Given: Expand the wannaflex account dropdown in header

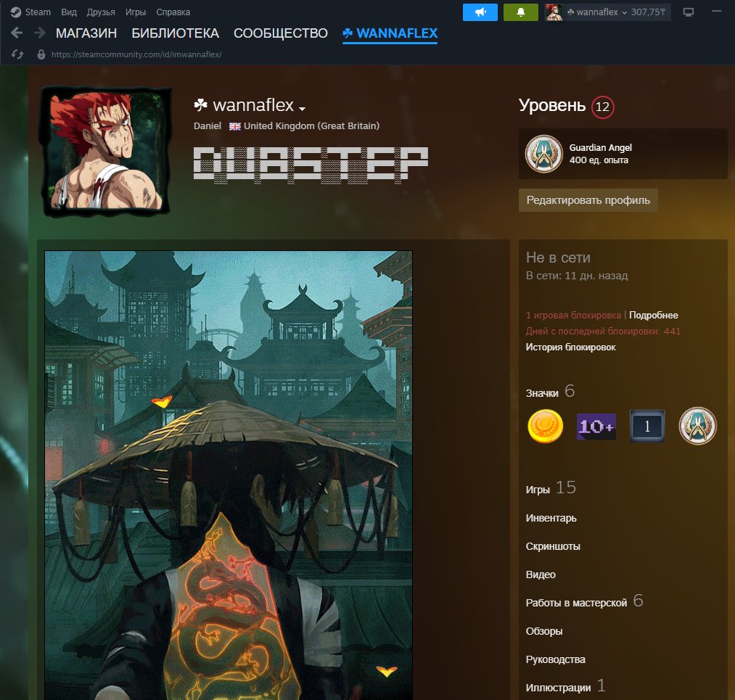Looking at the screenshot, I should pos(596,12).
